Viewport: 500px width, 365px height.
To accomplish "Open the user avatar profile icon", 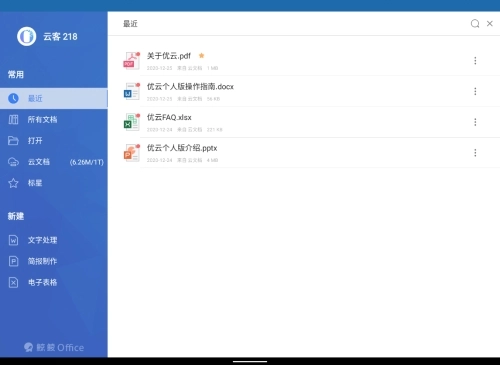I will click(27, 36).
